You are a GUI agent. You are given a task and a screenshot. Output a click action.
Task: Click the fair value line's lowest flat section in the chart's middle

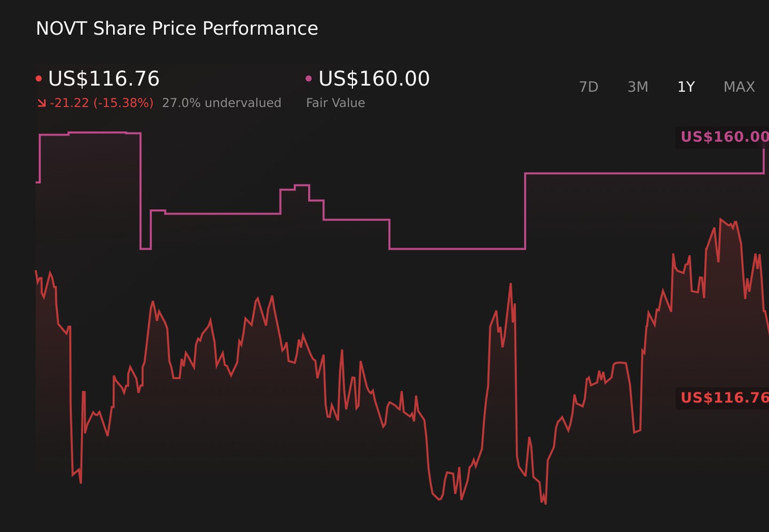coord(457,248)
